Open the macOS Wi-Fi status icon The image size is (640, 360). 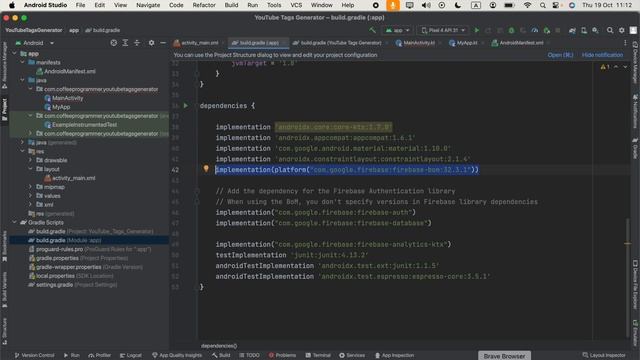point(527,5)
